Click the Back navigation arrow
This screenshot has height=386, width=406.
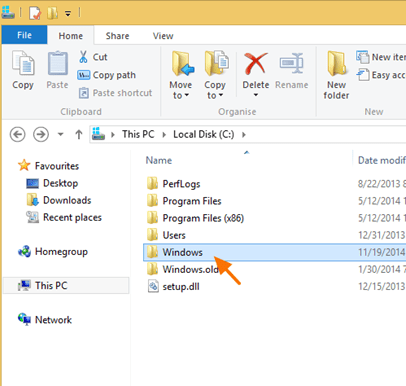pyautogui.click(x=17, y=135)
